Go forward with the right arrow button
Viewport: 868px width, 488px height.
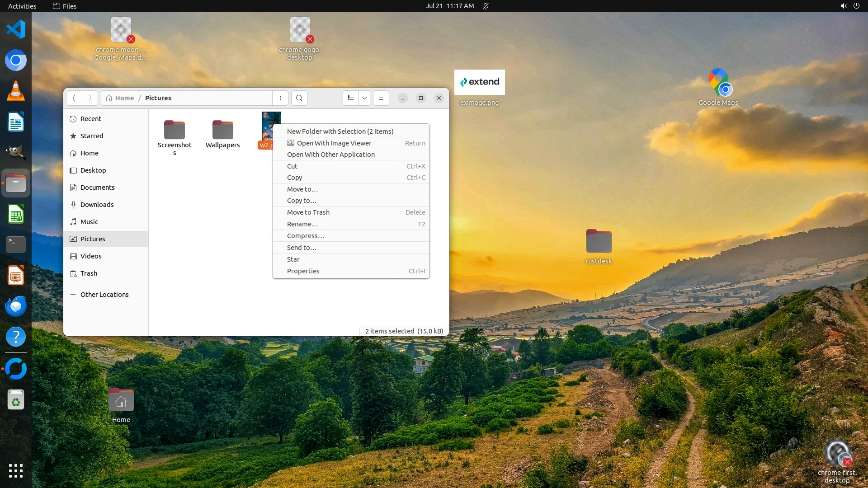click(x=90, y=98)
